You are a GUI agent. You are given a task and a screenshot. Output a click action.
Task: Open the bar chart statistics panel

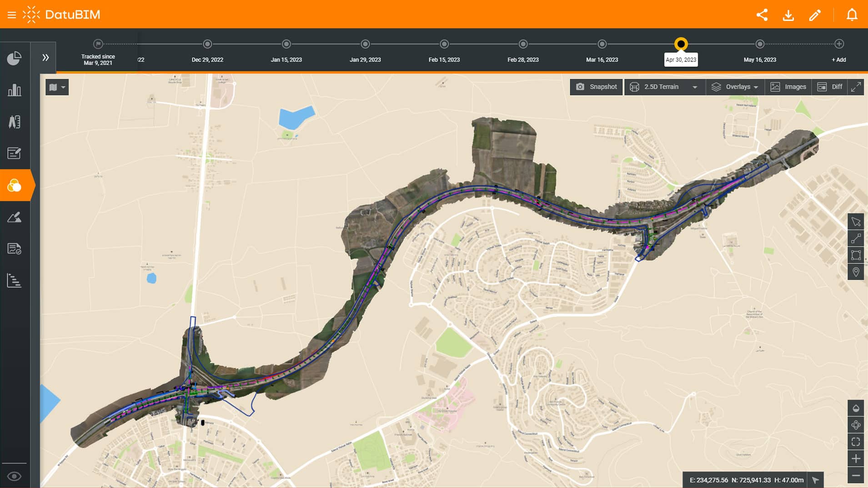[x=15, y=91]
